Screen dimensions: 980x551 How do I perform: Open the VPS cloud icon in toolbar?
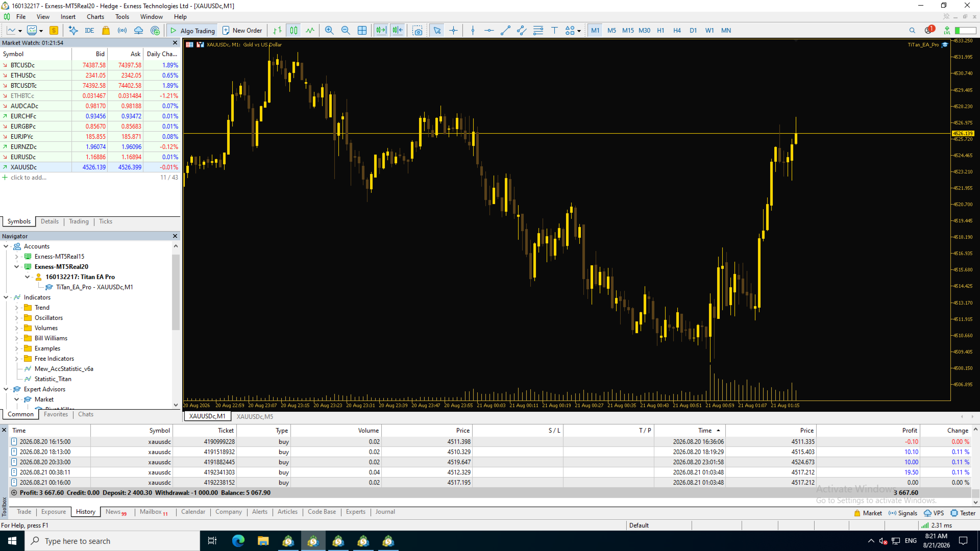pos(138,31)
